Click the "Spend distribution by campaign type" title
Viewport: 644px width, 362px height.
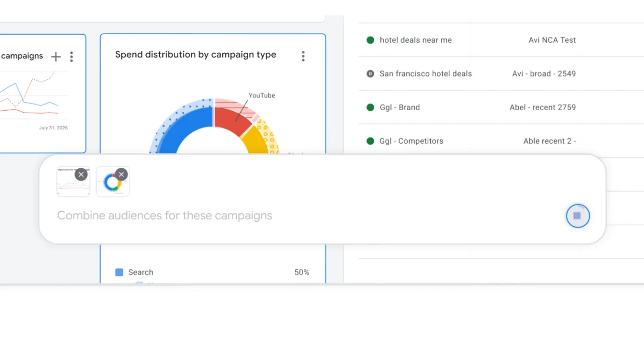(x=196, y=55)
